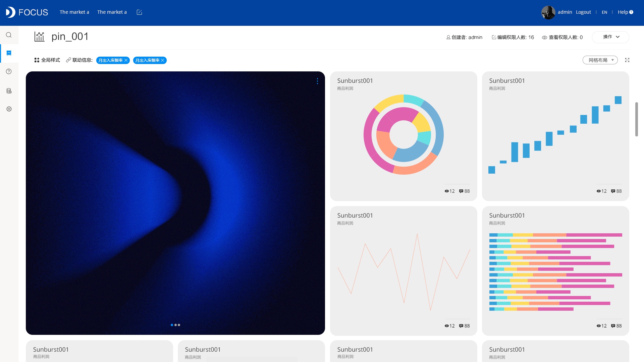Toggle fullscreen with the expand icon
The height and width of the screenshot is (362, 644).
pyautogui.click(x=627, y=60)
